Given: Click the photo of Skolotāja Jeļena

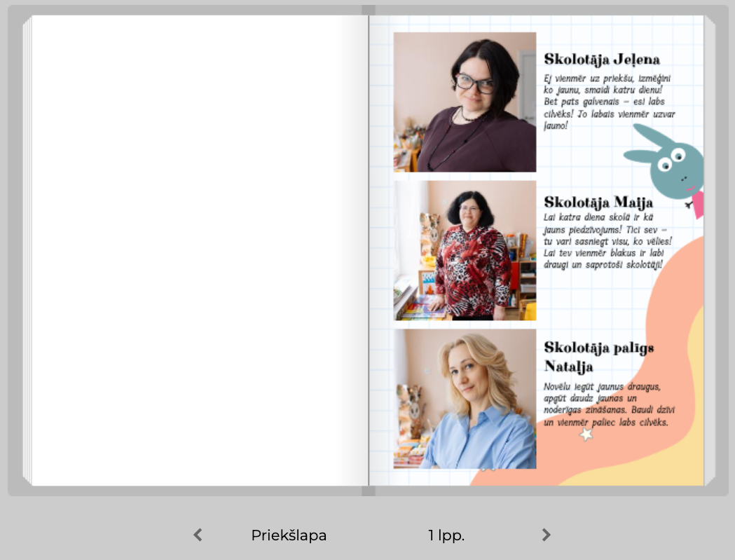Looking at the screenshot, I should (465, 102).
